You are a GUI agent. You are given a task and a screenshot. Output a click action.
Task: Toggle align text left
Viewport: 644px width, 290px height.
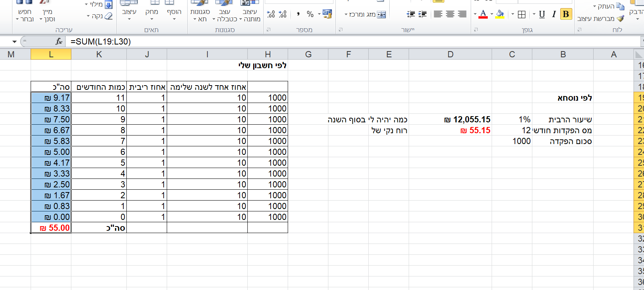click(438, 14)
